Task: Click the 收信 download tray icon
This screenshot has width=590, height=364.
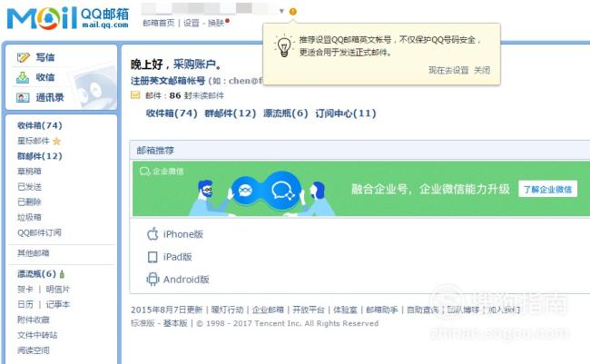Action: click(x=23, y=77)
